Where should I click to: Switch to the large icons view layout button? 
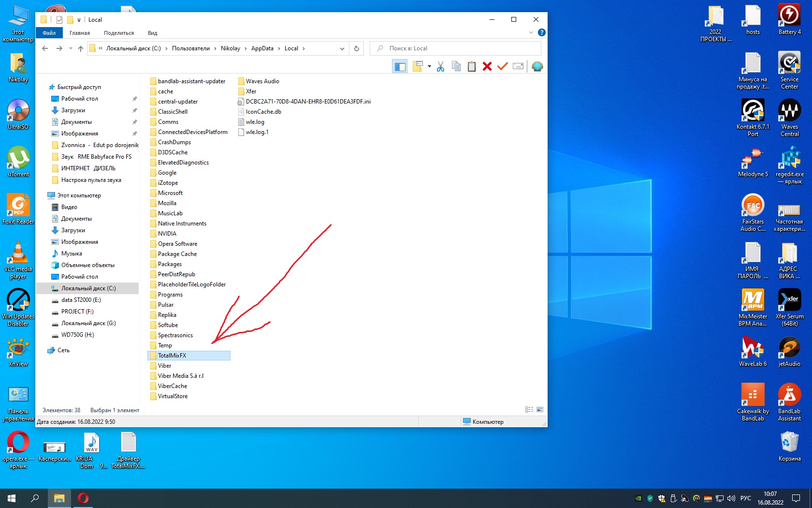click(x=540, y=410)
